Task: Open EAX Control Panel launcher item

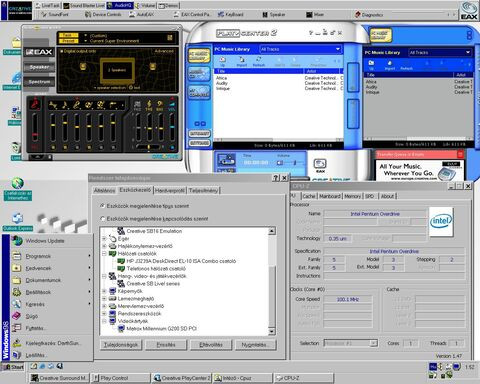Action: coord(192,15)
